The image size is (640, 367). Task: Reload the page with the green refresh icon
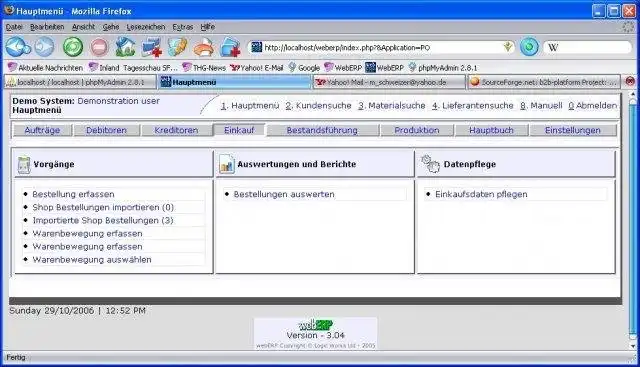tap(73, 47)
